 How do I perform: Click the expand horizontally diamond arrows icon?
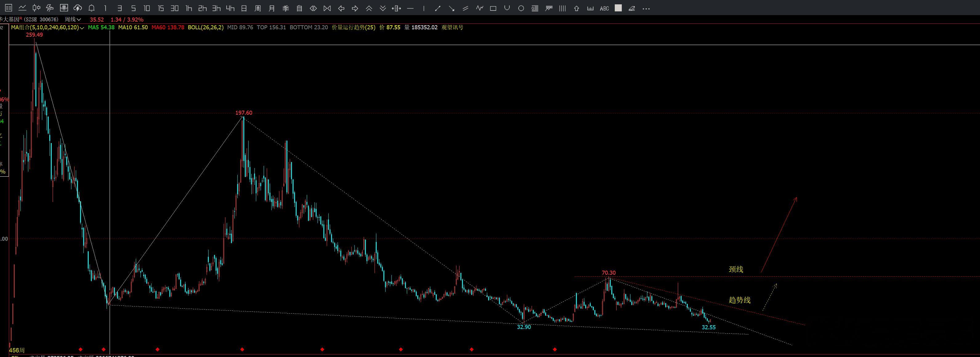pyautogui.click(x=313, y=8)
